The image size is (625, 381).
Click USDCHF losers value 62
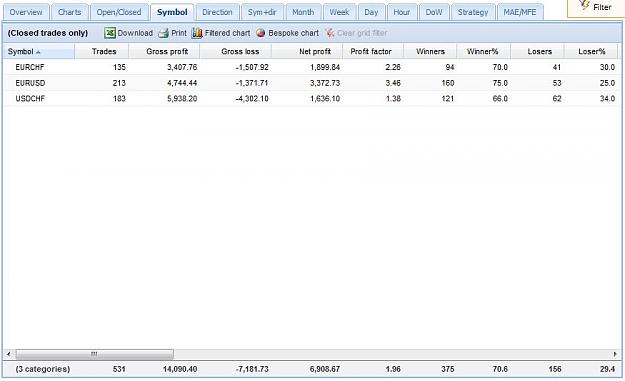coord(557,99)
